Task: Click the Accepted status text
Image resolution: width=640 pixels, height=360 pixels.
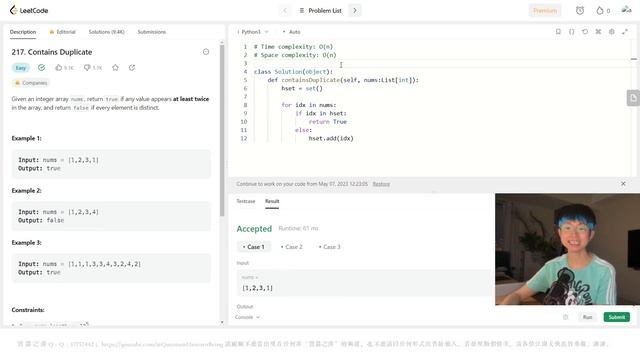Action: (x=254, y=229)
